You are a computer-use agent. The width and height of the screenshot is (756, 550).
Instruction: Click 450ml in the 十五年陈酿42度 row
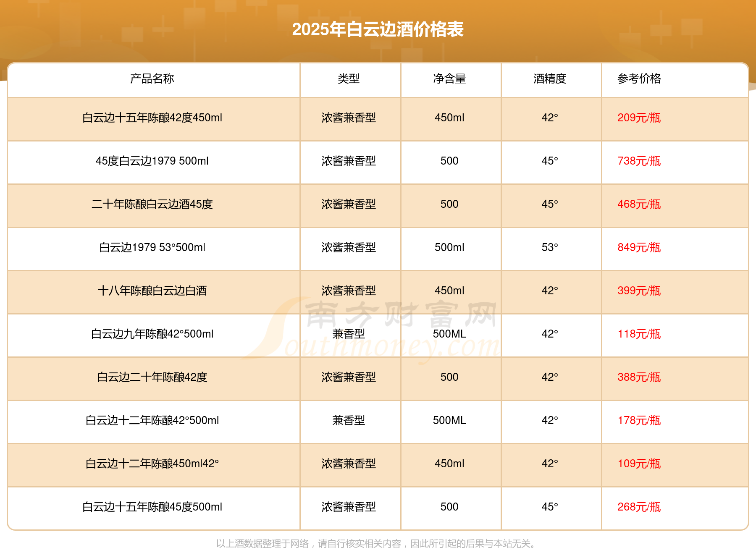449,118
